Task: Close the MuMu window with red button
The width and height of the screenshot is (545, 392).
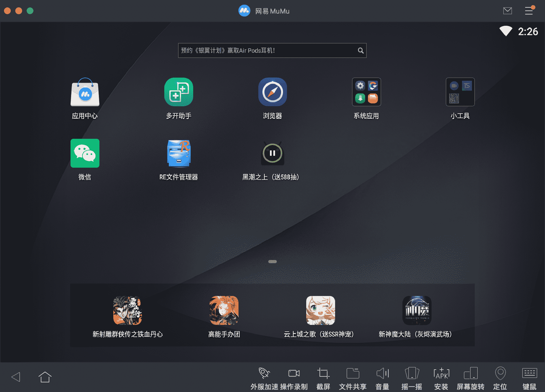Action: point(7,11)
